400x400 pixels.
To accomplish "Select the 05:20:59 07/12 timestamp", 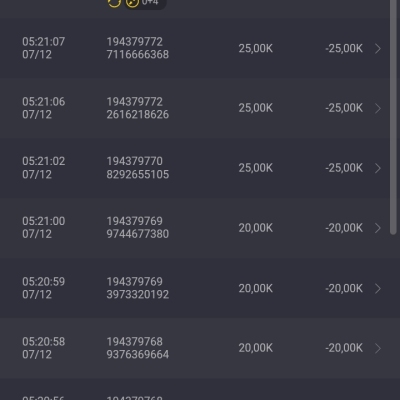I will pos(44,288).
